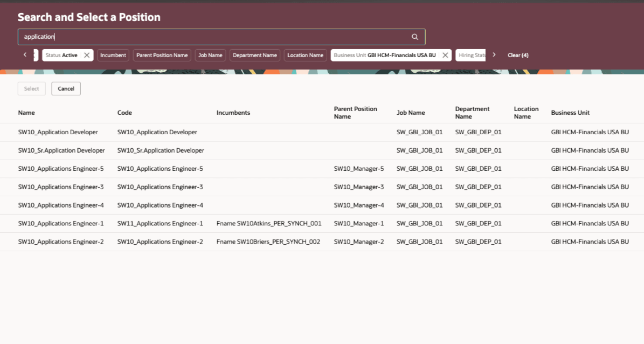Click the Cancel button
This screenshot has width=644, height=344.
(66, 88)
